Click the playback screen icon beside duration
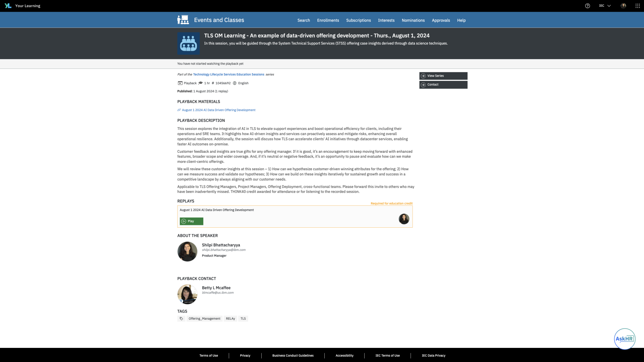644x362 pixels. pos(180,83)
